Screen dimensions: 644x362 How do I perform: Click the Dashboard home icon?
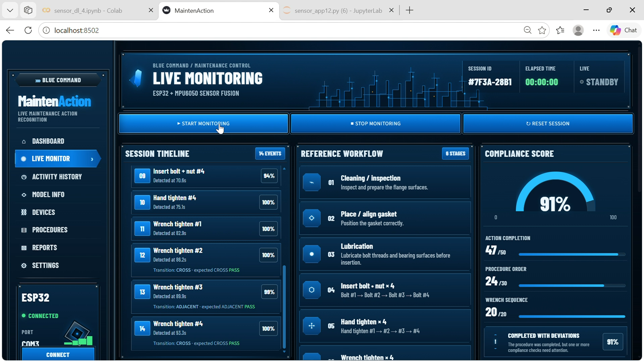24,141
